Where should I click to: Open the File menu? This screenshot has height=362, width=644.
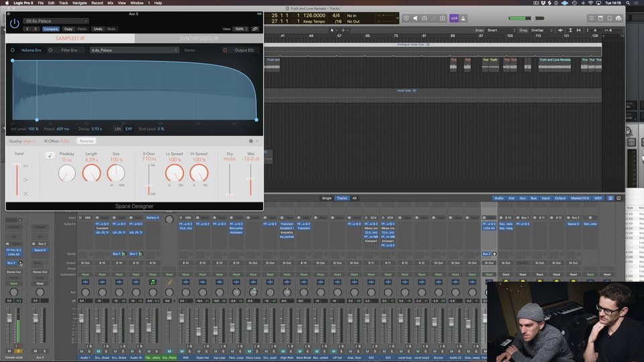point(41,3)
